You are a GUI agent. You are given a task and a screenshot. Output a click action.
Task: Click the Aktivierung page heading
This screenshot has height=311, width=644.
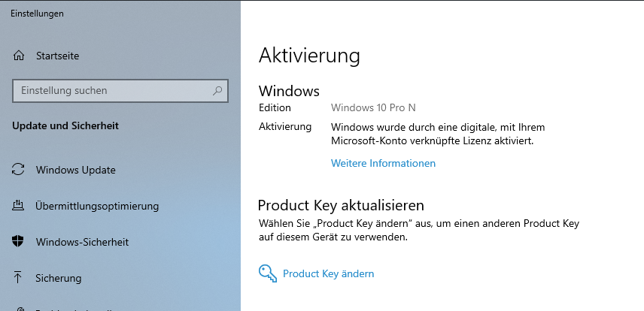309,56
